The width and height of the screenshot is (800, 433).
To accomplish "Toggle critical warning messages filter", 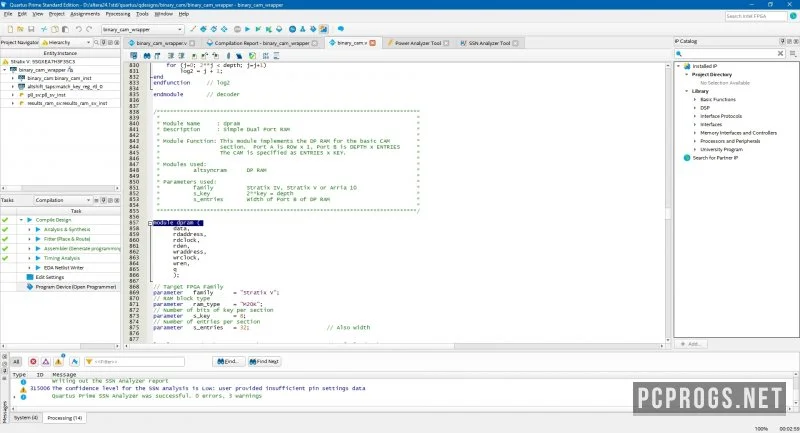I will click(x=46, y=362).
